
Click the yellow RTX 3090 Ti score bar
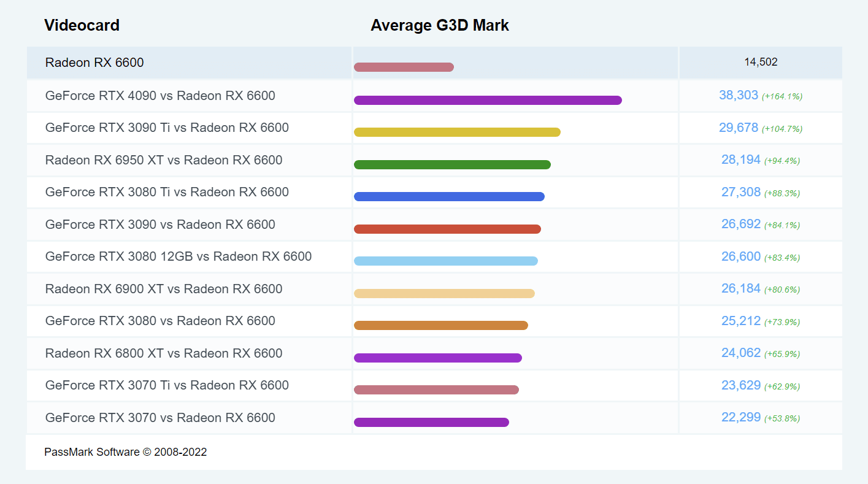(457, 132)
